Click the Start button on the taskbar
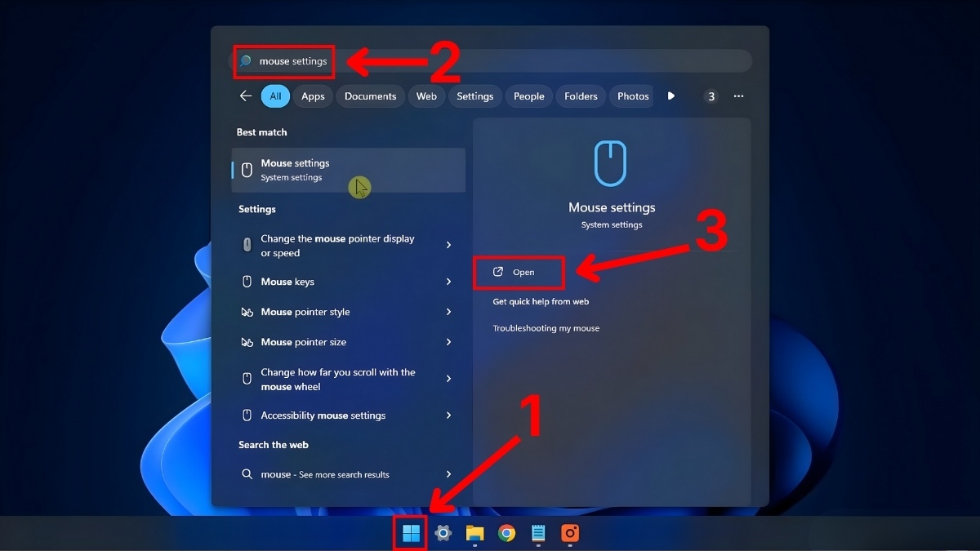The height and width of the screenshot is (551, 980). pyautogui.click(x=410, y=533)
